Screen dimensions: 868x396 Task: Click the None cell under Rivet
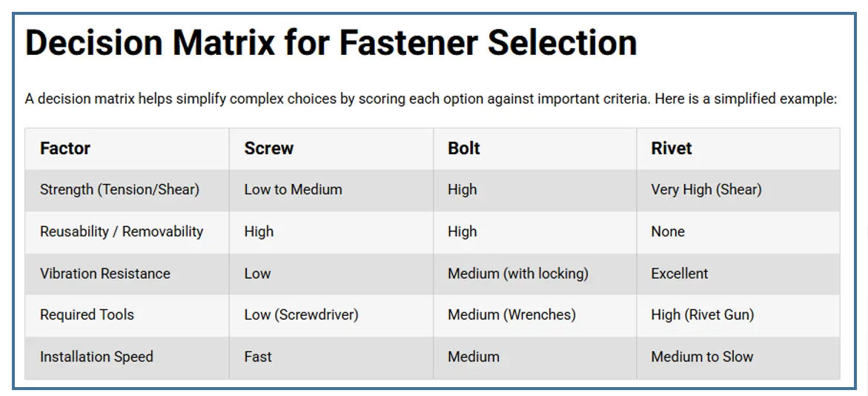pos(667,231)
